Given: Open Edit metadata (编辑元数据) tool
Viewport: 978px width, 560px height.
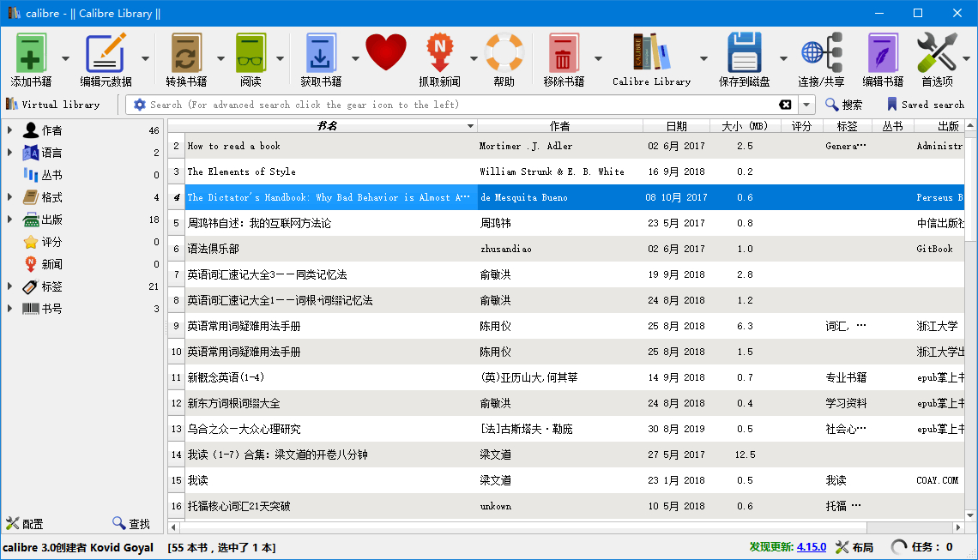Looking at the screenshot, I should 106,54.
